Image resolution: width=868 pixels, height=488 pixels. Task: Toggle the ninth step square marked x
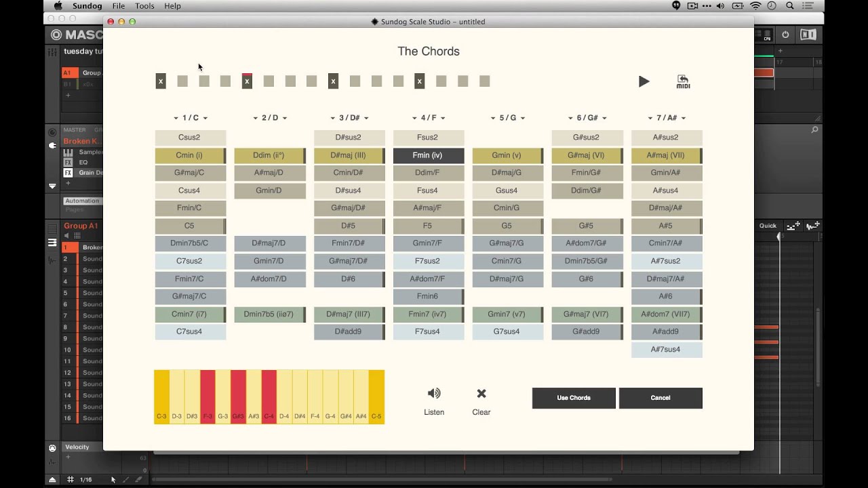click(333, 81)
